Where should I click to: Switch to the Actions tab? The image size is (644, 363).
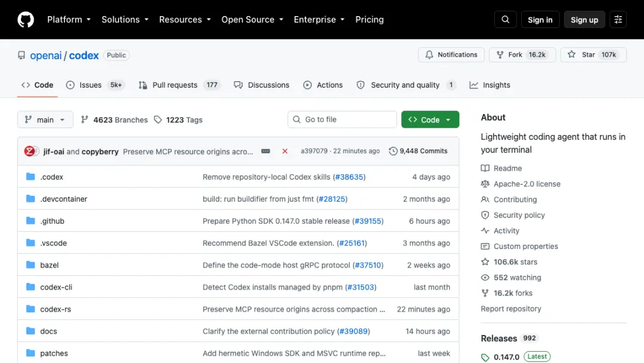click(x=323, y=85)
